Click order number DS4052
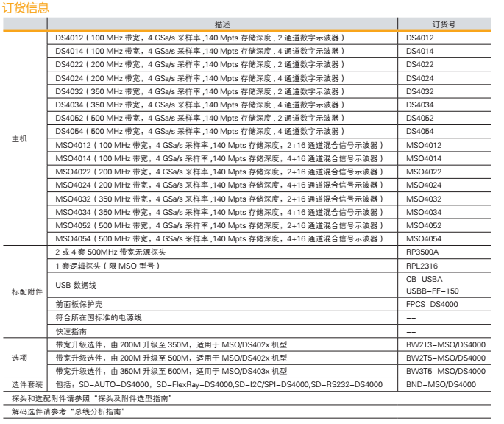This screenshot has width=504, height=424. point(420,118)
